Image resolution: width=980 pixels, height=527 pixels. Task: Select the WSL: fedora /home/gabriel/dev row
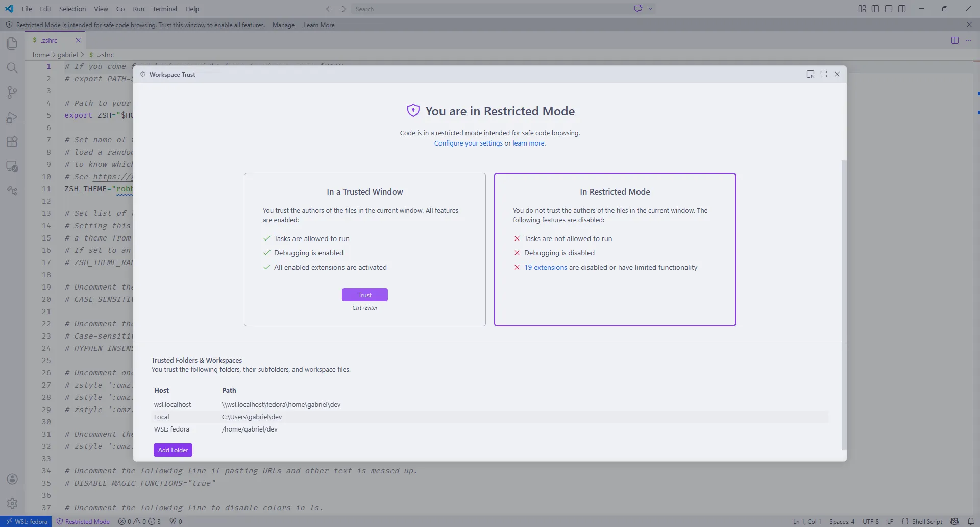490,429
